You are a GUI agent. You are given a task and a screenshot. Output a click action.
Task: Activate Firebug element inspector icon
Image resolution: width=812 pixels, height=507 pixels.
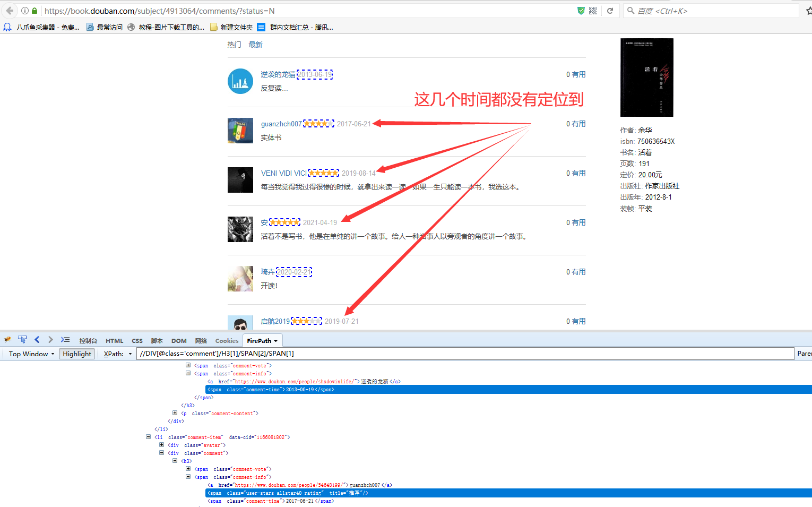[x=22, y=340]
